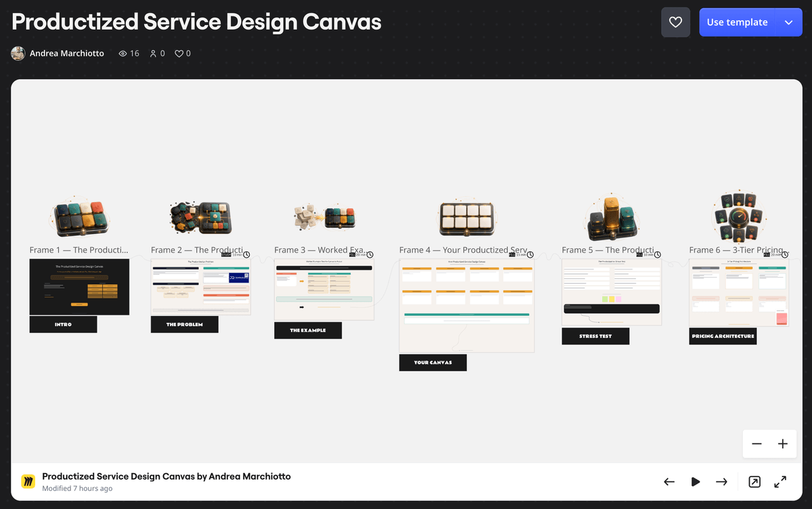Click the Frame 4 timer clock icon
The width and height of the screenshot is (812, 509).
click(531, 255)
